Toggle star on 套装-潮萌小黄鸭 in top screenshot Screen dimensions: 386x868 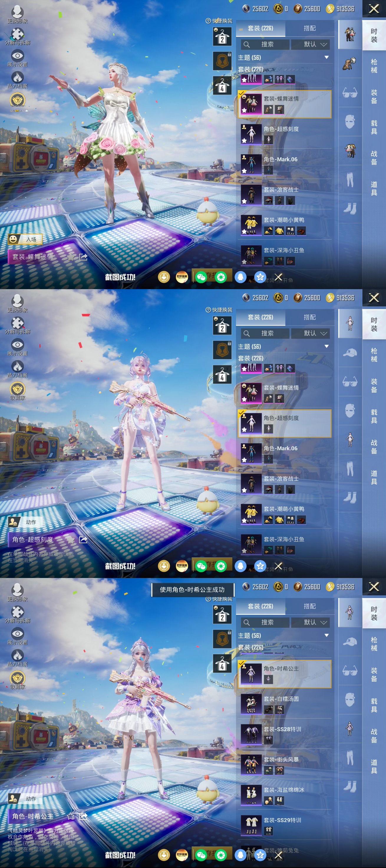pos(244,231)
